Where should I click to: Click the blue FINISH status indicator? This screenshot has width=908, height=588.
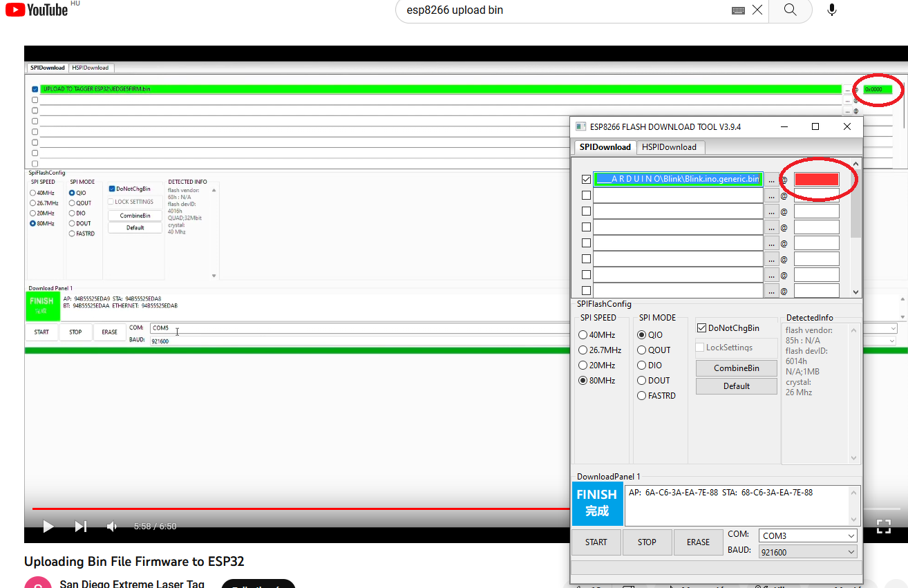[598, 504]
